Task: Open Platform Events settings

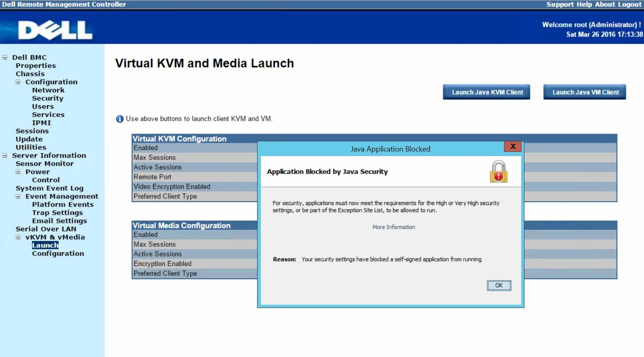Action: pos(63,205)
